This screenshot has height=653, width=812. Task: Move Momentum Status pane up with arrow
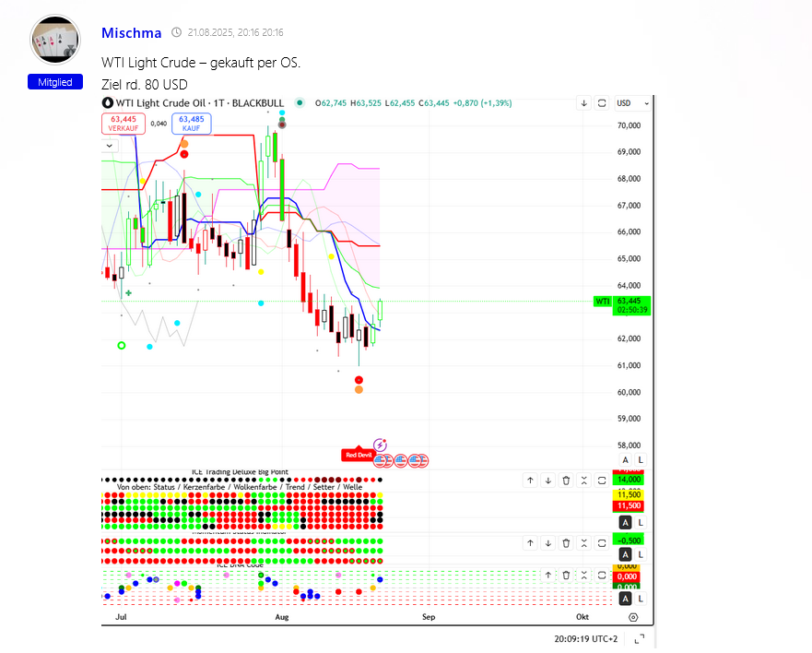(x=530, y=543)
